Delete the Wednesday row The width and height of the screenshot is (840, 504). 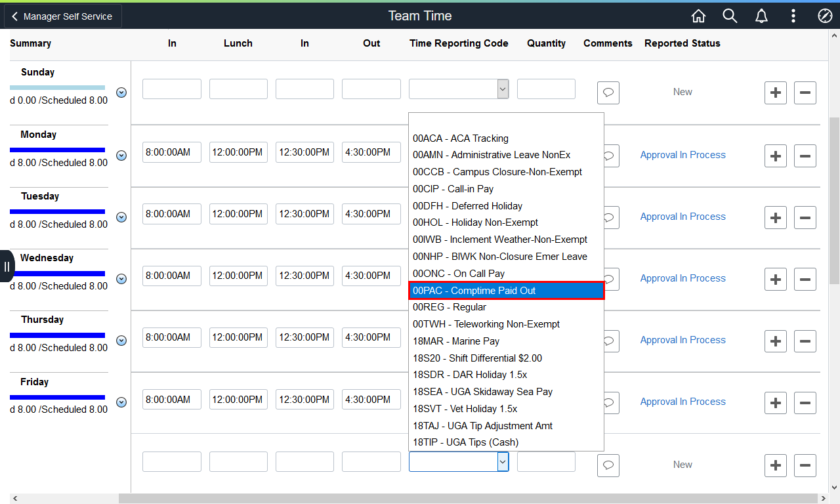pos(805,280)
